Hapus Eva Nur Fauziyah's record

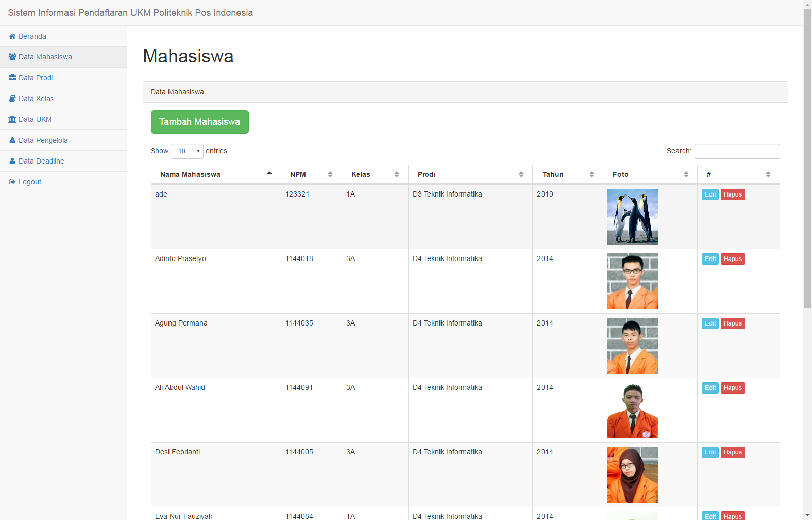732,516
